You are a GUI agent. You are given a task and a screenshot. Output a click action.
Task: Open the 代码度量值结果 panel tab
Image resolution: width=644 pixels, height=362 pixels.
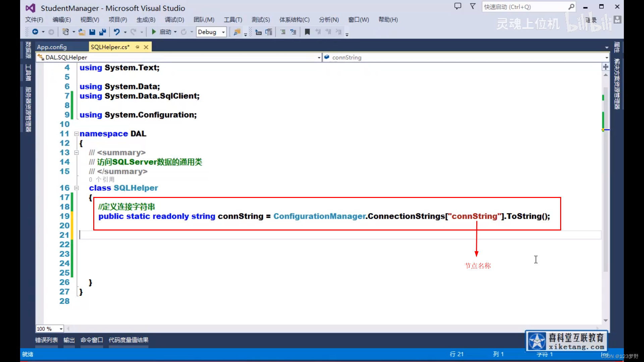pos(128,340)
